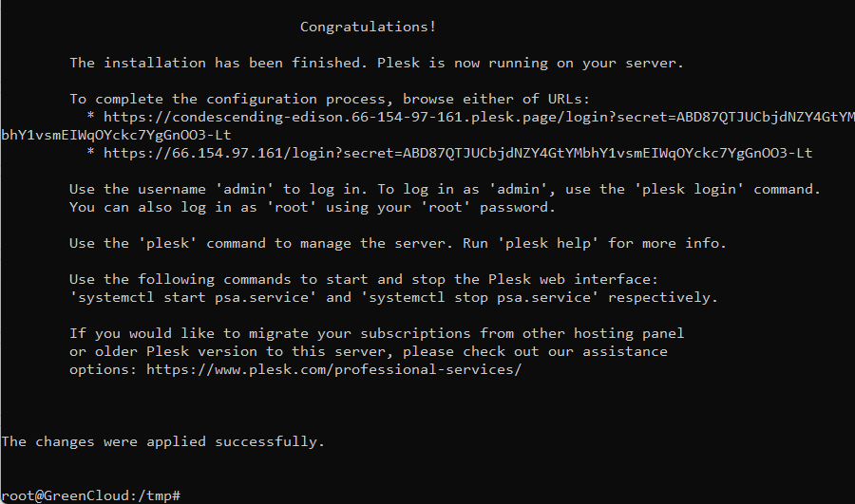Click the 'admin' username text

pos(244,189)
